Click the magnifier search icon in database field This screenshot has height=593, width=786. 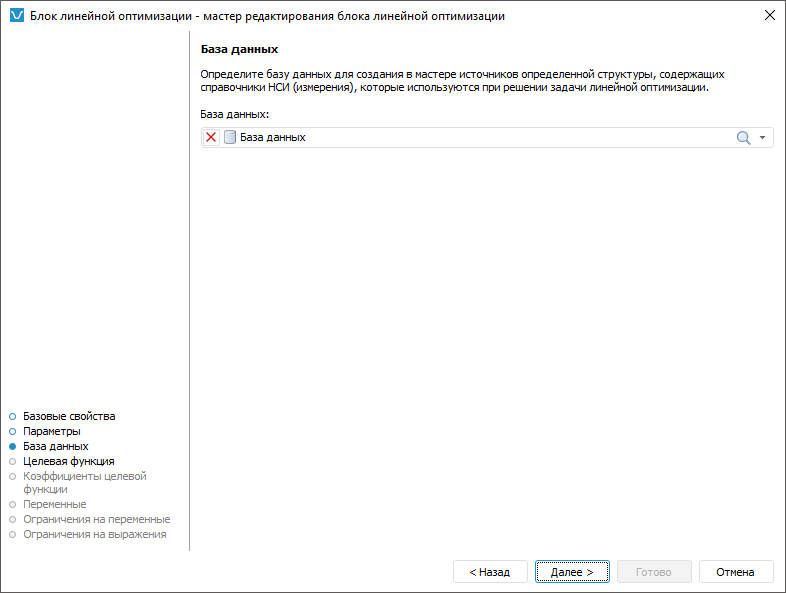(x=743, y=138)
